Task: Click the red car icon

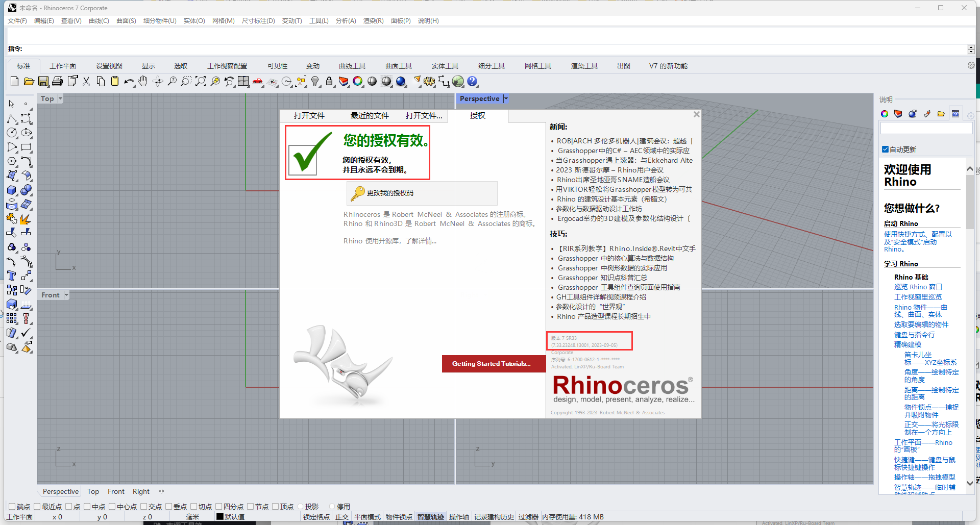Action: tap(258, 82)
